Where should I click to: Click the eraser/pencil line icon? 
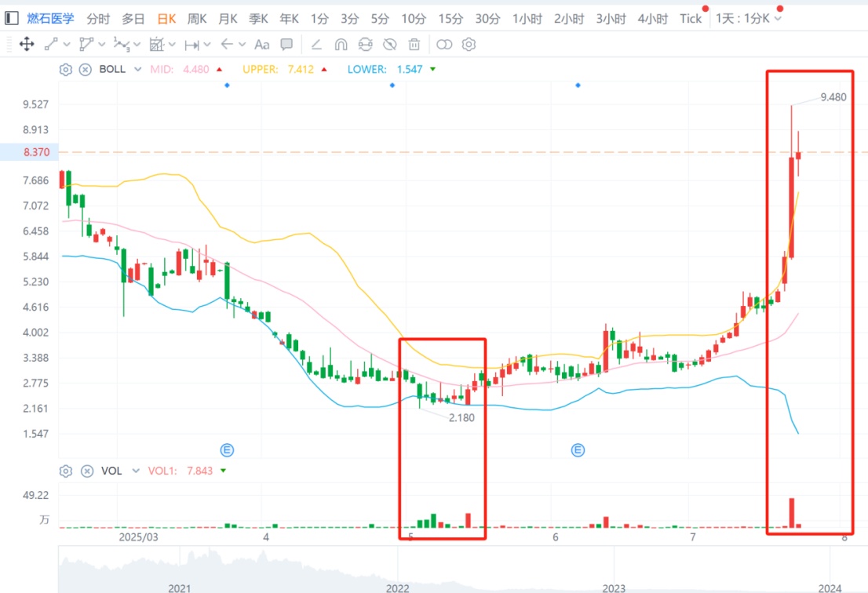[x=316, y=44]
